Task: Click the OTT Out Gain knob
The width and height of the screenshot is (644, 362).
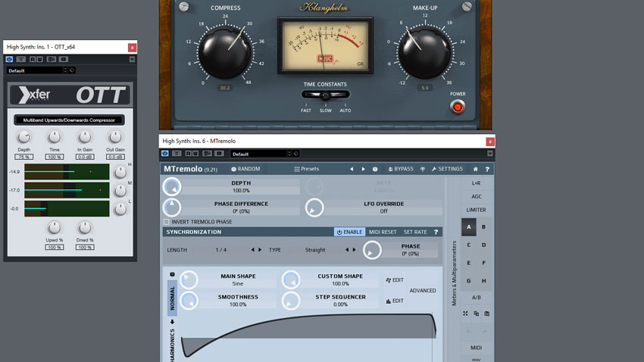Action: pos(115,137)
